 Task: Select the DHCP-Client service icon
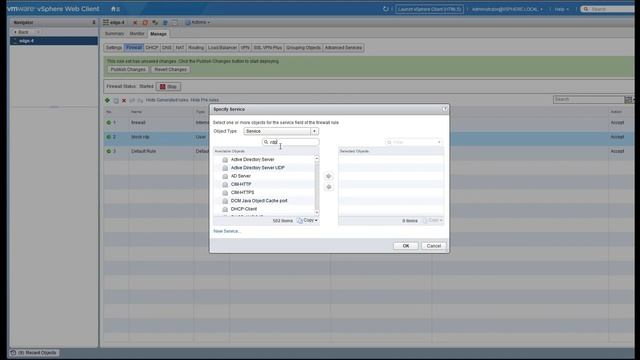225,209
